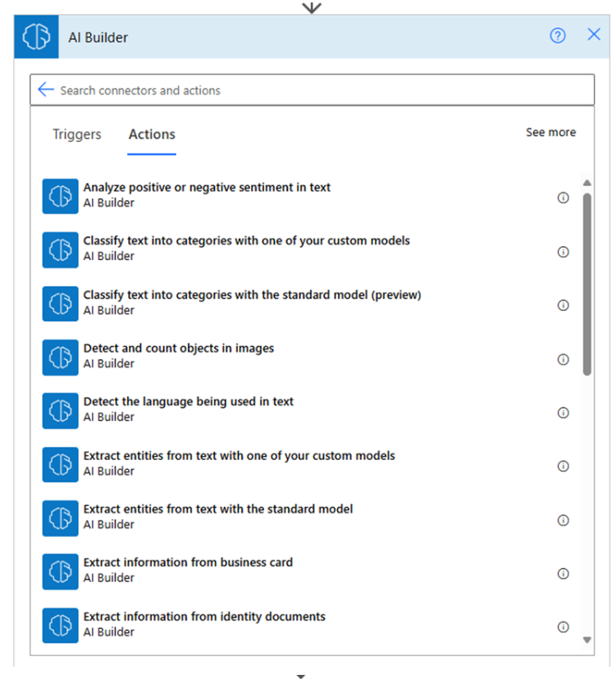The height and width of the screenshot is (679, 616).
Task: Open info for Extract information identity documents
Action: tap(563, 627)
